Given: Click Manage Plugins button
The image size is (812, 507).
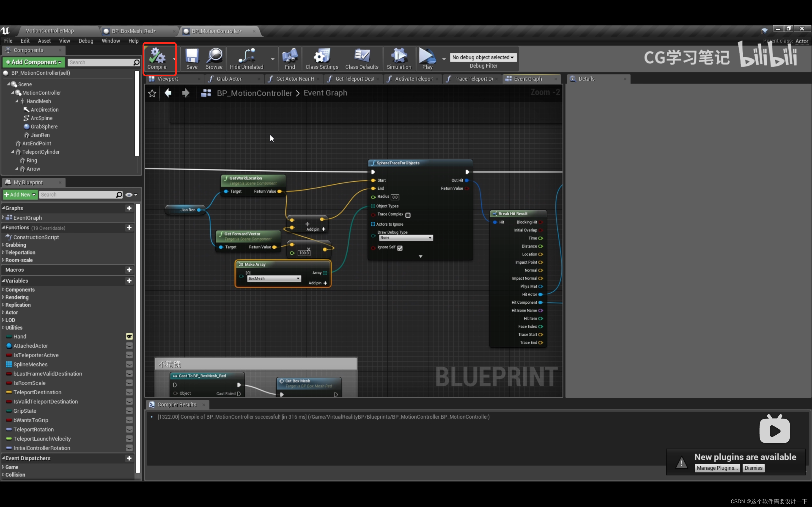Looking at the screenshot, I should coord(716,467).
